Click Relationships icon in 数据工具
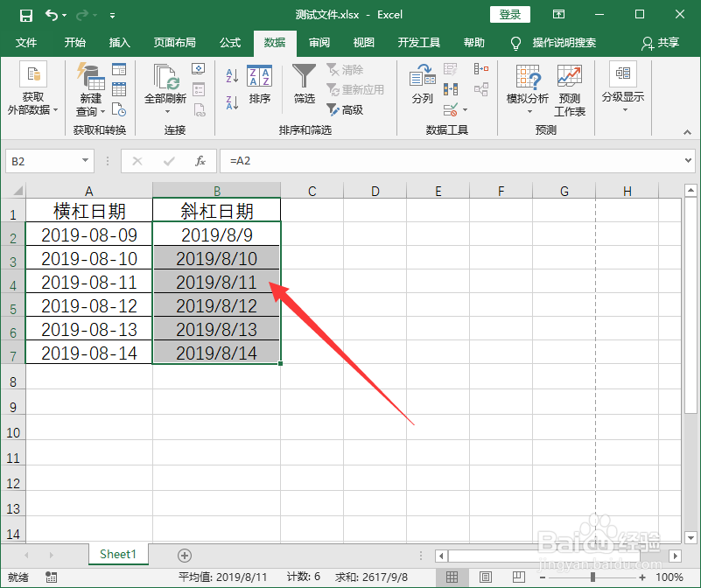The image size is (701, 588). click(481, 89)
